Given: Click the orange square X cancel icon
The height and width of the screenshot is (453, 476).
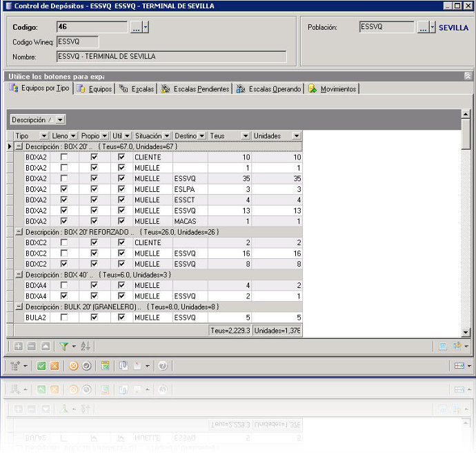Looking at the screenshot, I should (x=54, y=366).
